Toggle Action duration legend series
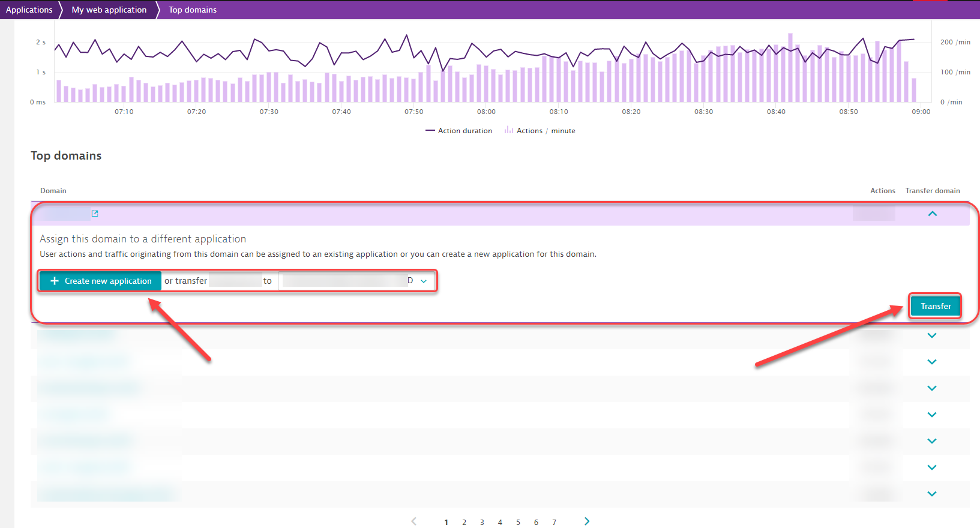Viewport: 980px width, 528px height. pyautogui.click(x=459, y=131)
